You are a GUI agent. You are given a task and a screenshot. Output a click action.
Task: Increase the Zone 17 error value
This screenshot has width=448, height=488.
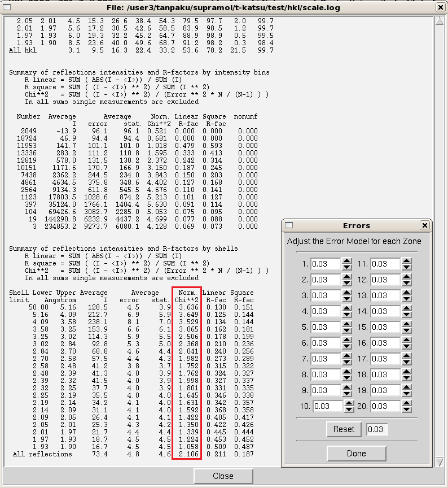[406, 356]
